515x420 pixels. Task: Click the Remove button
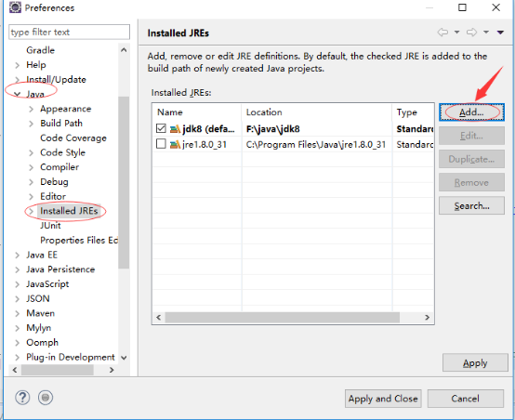tap(471, 182)
